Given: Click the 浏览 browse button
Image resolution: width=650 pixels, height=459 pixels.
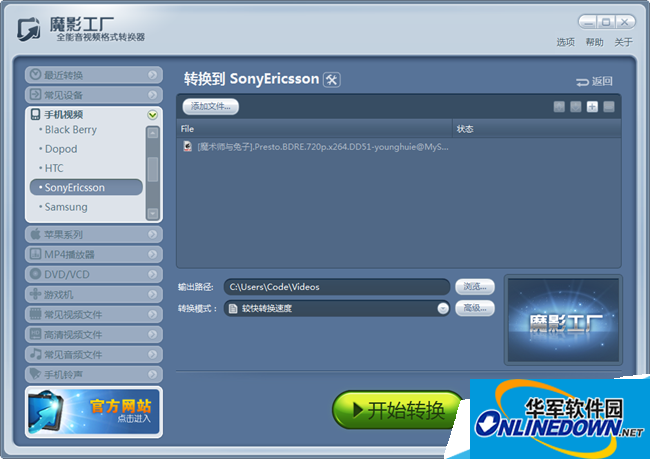Looking at the screenshot, I should (x=474, y=287).
